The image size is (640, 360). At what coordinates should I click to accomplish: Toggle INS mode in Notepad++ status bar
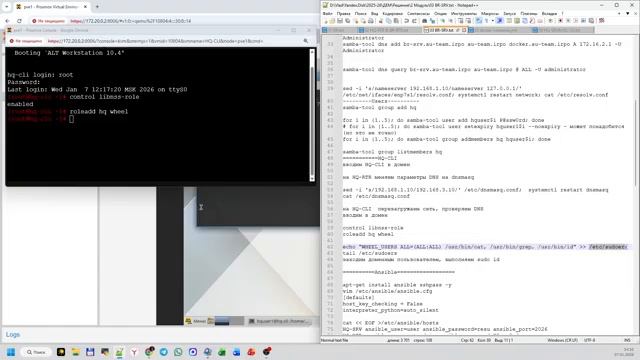(x=627, y=340)
